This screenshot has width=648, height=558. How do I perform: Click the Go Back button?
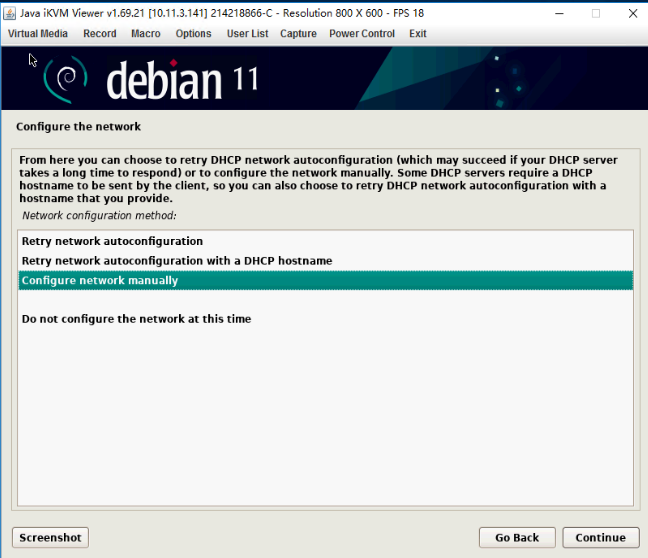[517, 537]
